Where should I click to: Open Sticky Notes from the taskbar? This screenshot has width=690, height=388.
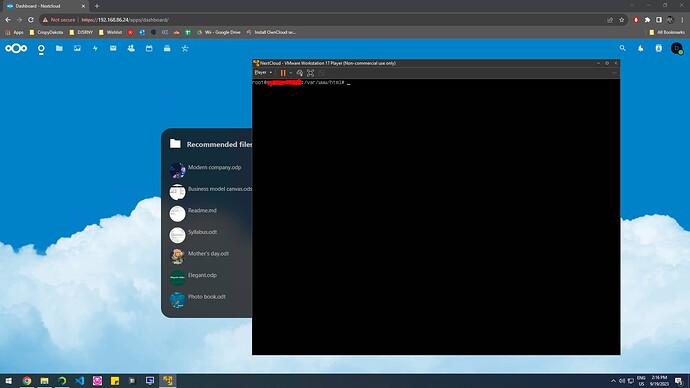[115, 381]
